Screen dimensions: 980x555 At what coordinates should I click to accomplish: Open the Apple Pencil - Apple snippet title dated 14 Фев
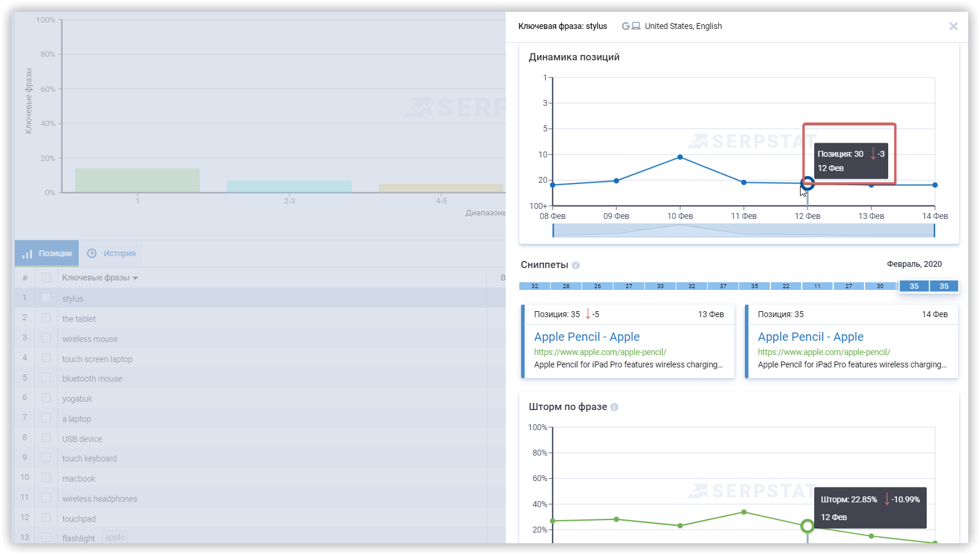click(811, 337)
